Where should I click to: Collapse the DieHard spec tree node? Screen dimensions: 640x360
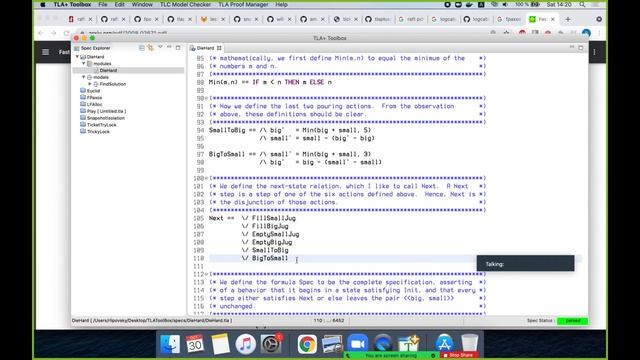pos(78,57)
